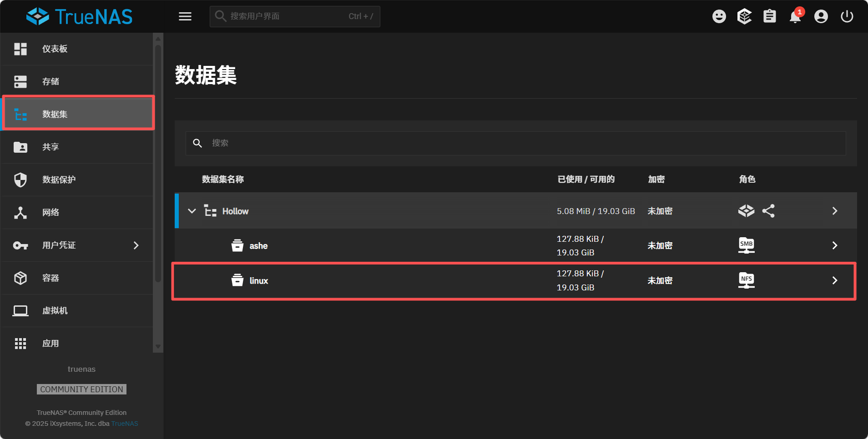Click the NFS share role icon

[x=746, y=280]
